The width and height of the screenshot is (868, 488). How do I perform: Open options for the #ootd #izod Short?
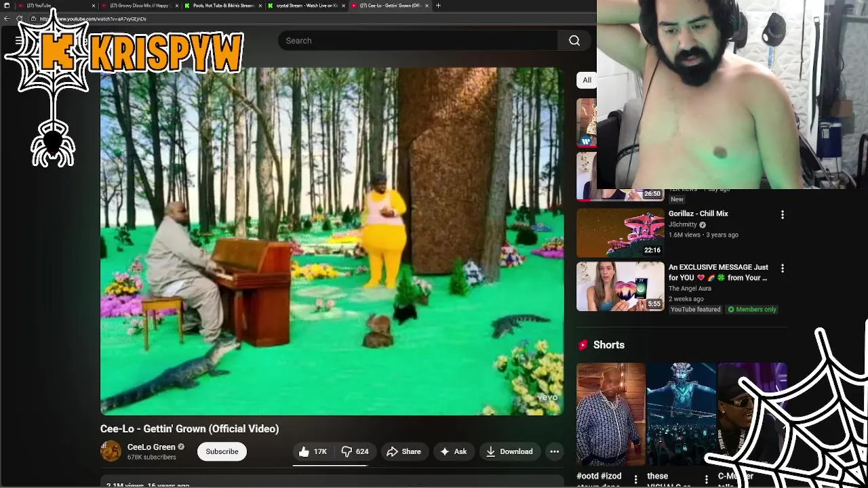pos(635,480)
